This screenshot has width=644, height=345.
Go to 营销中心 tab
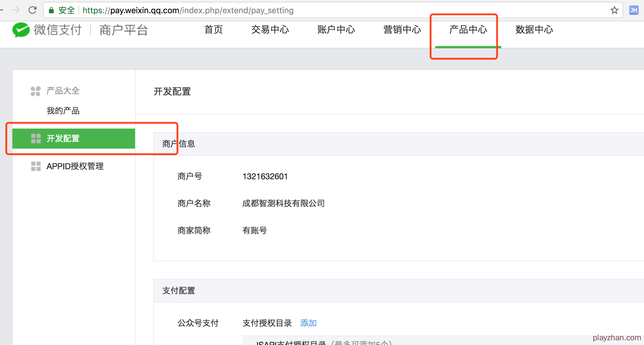pos(402,30)
